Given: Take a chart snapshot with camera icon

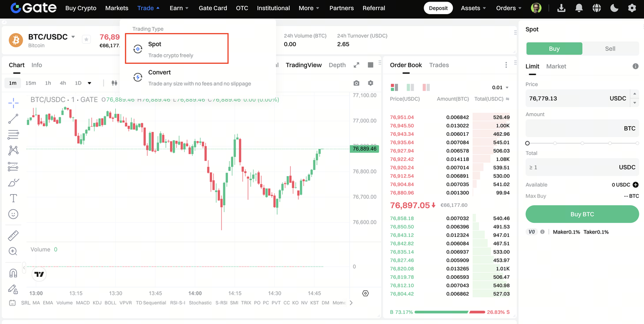Looking at the screenshot, I should point(356,83).
